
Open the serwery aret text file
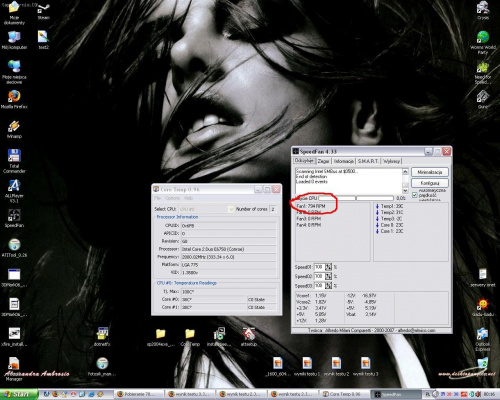[x=483, y=278]
